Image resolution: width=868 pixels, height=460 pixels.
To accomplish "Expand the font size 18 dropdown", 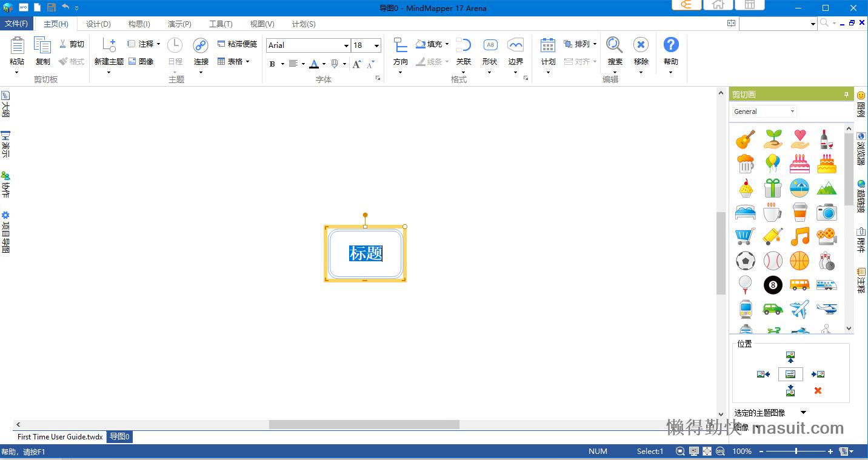I will (x=376, y=45).
